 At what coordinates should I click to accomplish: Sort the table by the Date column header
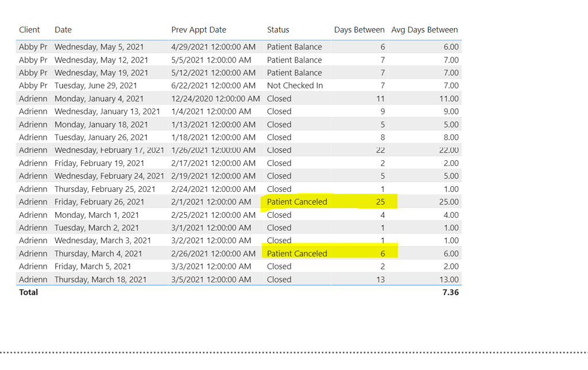[63, 29]
